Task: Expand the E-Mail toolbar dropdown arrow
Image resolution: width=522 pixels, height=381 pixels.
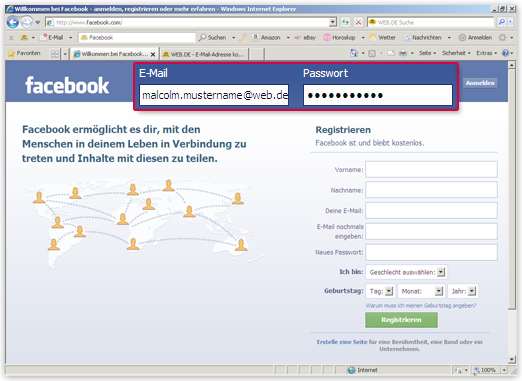Action: 71,38
